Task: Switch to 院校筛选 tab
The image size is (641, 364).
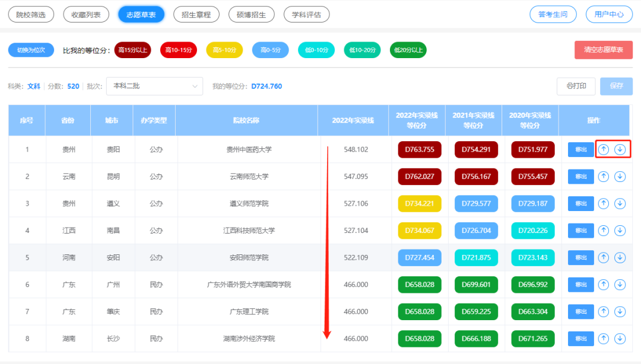Action: pyautogui.click(x=31, y=15)
